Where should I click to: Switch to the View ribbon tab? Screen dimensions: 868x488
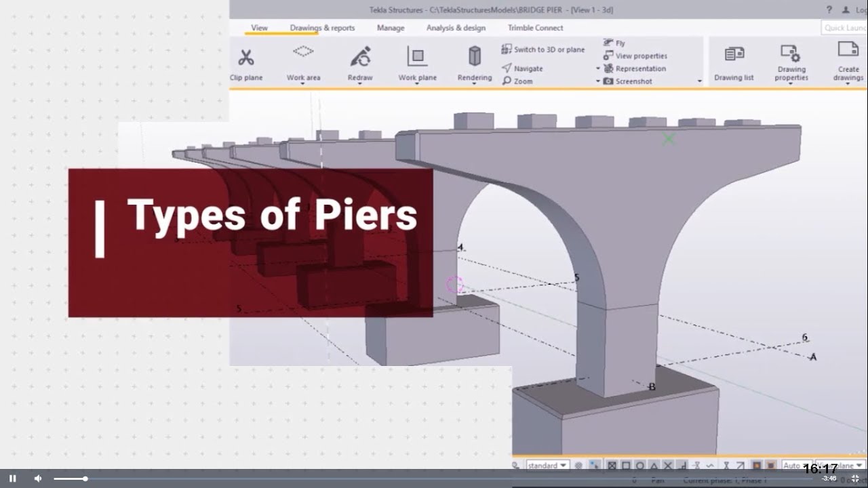[259, 28]
